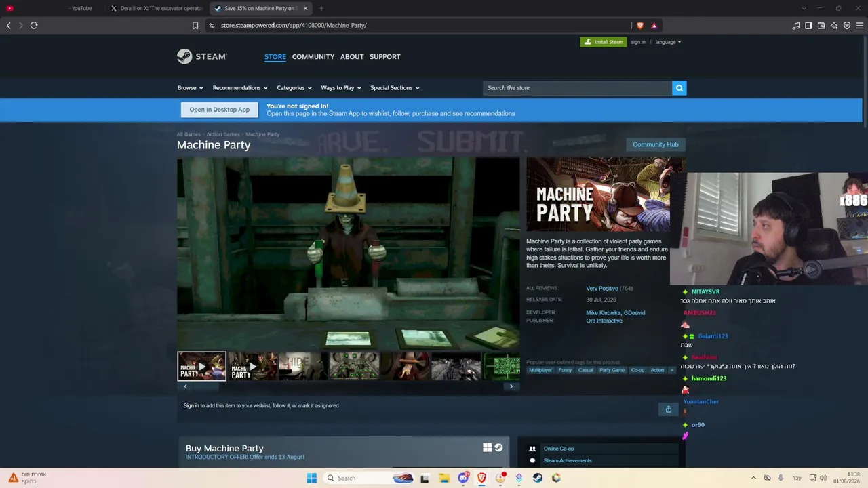Expand the Recommendations dropdown
The height and width of the screenshot is (488, 868).
coord(240,88)
